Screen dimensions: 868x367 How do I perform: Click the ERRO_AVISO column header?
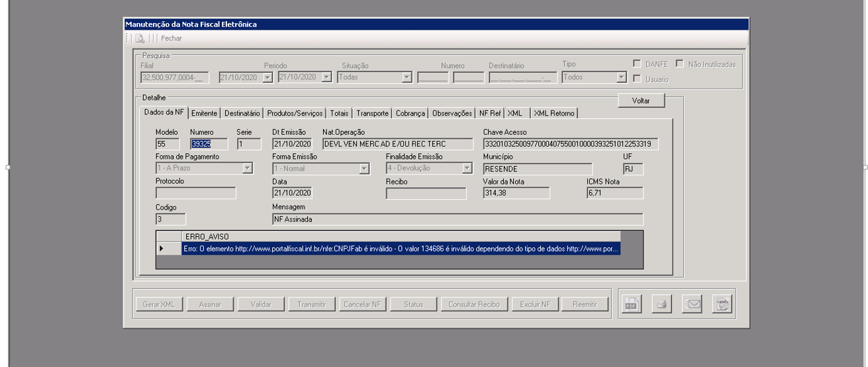pos(401,236)
